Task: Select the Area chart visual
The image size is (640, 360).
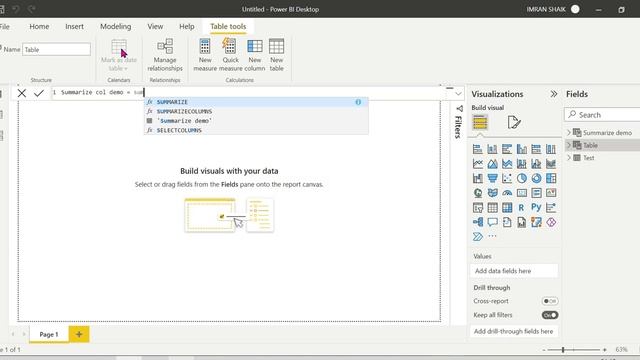Action: [492, 164]
